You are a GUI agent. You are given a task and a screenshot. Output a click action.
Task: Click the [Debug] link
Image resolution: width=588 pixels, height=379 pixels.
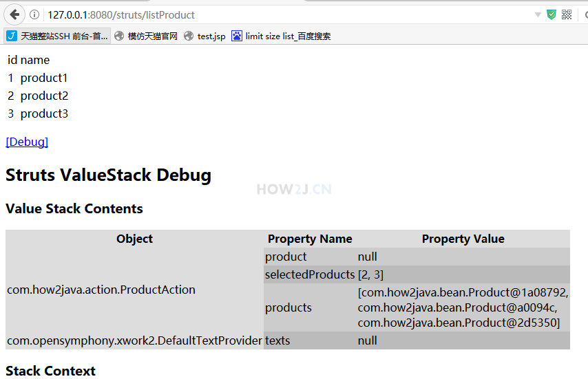pos(27,142)
